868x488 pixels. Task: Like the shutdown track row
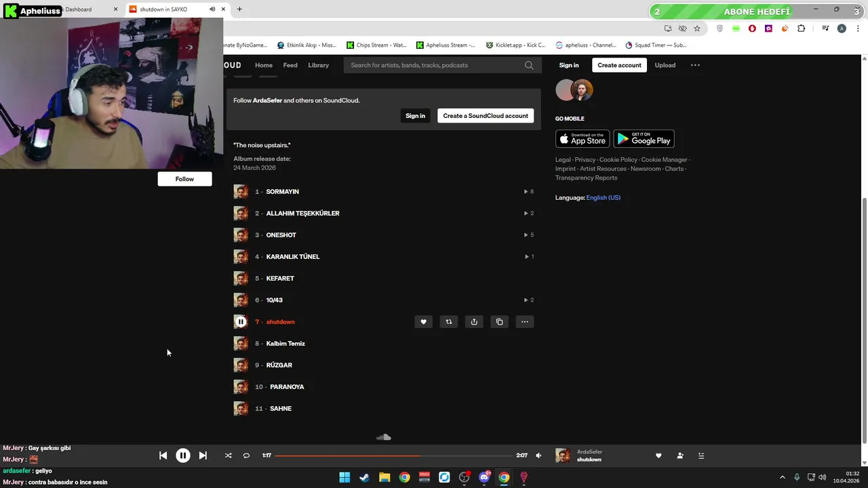point(423,322)
